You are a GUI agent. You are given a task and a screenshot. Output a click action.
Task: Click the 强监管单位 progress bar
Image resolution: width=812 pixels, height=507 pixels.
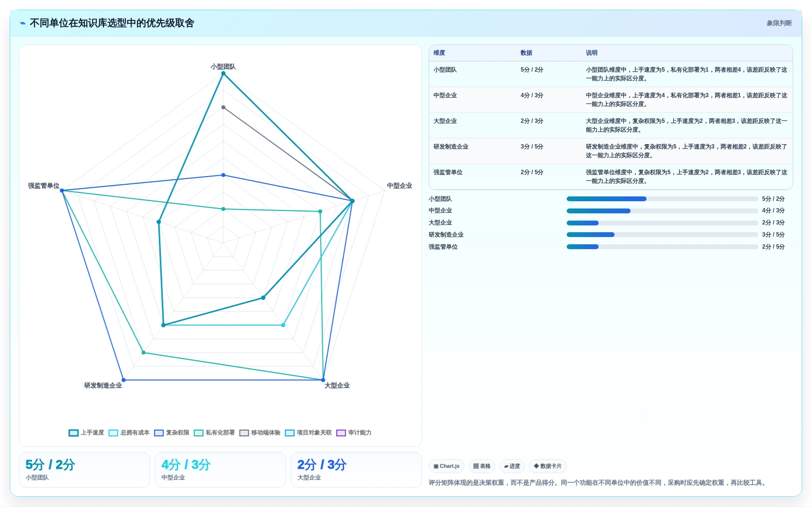coord(662,247)
